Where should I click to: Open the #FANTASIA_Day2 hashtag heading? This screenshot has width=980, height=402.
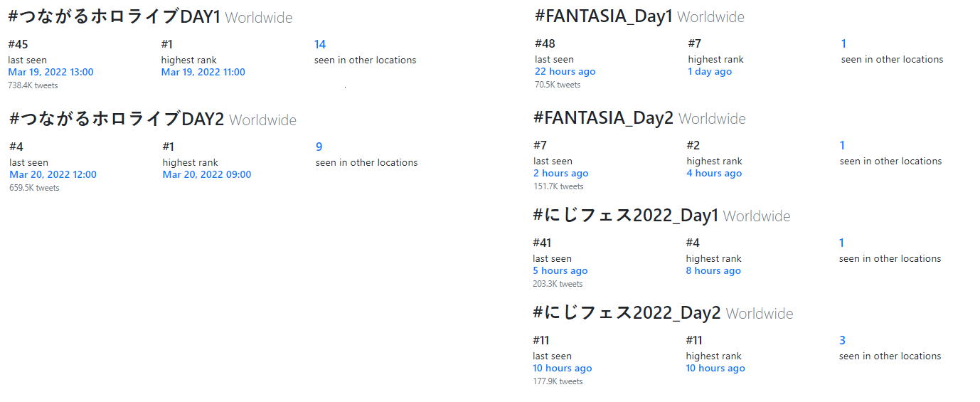[603, 118]
